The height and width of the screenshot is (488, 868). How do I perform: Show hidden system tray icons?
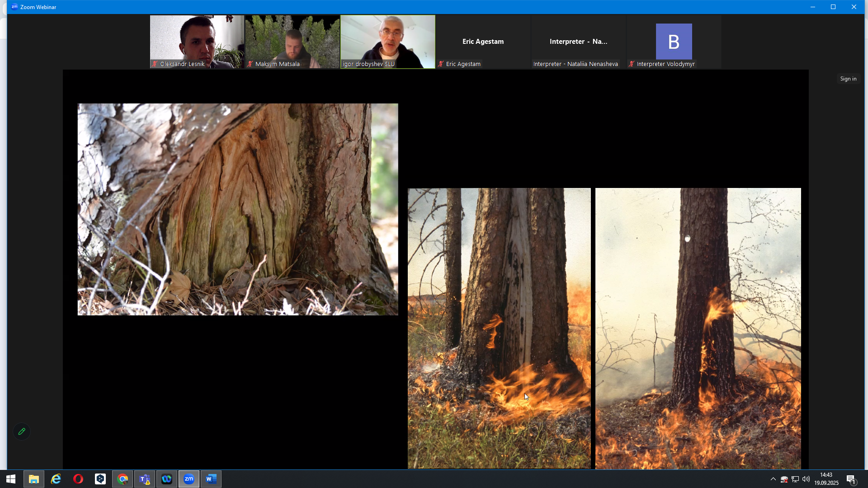pos(773,479)
